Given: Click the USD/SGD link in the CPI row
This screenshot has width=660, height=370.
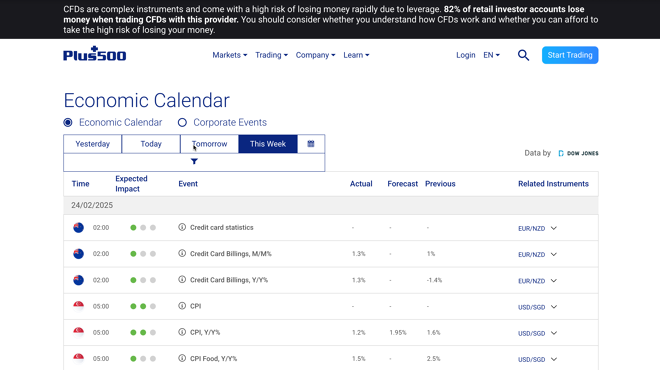Looking at the screenshot, I should 531,307.
